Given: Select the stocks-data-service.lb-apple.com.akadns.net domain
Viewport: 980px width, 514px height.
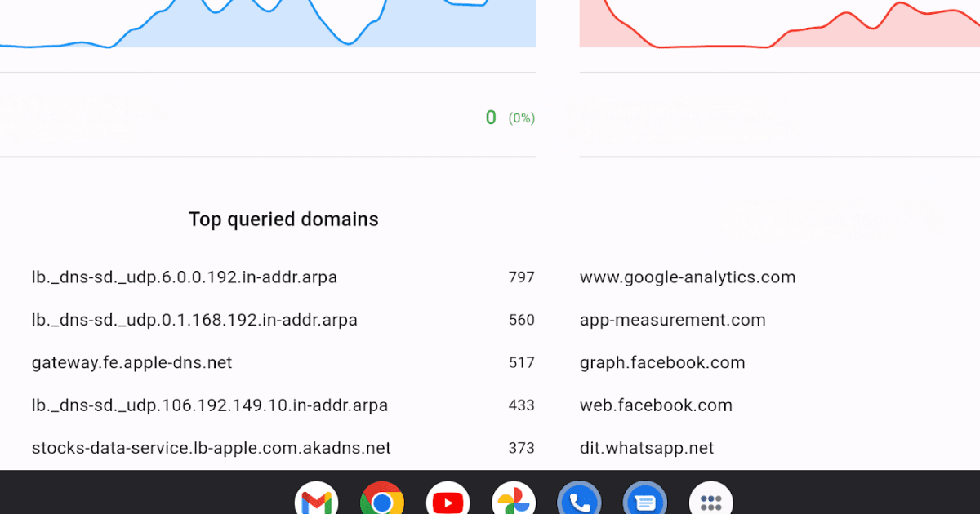Looking at the screenshot, I should [212, 447].
